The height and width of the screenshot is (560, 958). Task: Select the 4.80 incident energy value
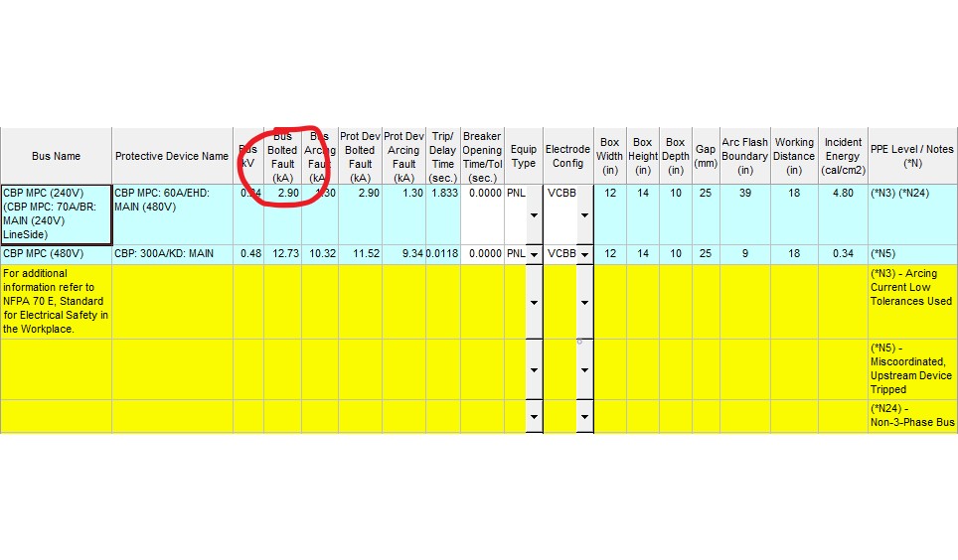point(843,193)
